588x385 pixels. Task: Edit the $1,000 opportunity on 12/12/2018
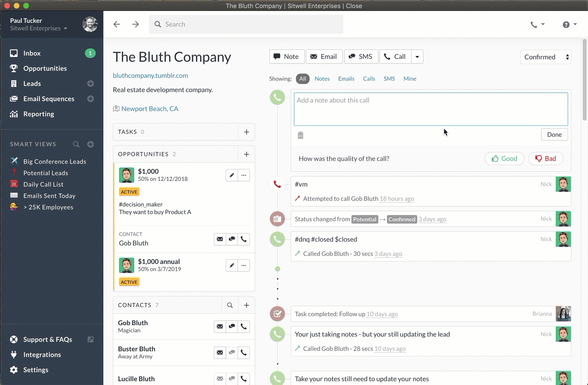pyautogui.click(x=231, y=175)
